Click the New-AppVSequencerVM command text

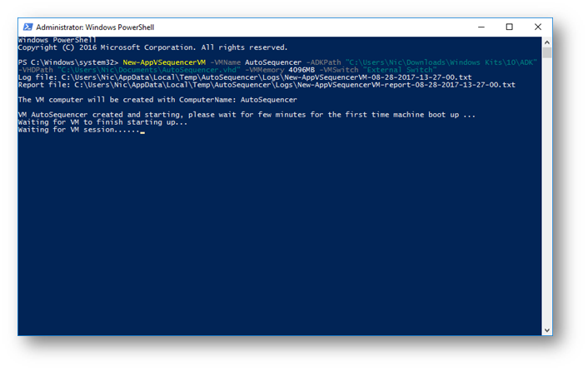(164, 62)
